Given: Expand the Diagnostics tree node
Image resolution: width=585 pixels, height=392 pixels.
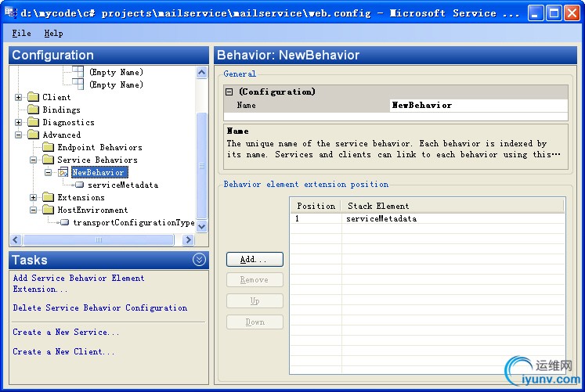Looking at the screenshot, I should pyautogui.click(x=18, y=122).
